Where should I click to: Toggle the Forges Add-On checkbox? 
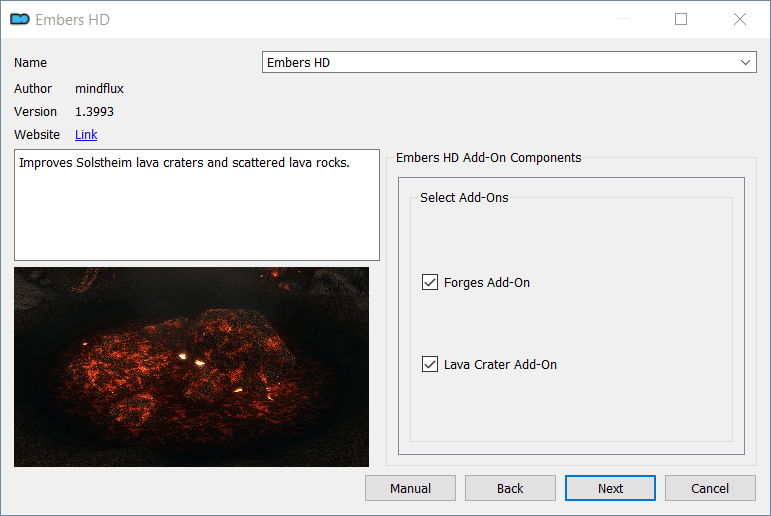430,282
